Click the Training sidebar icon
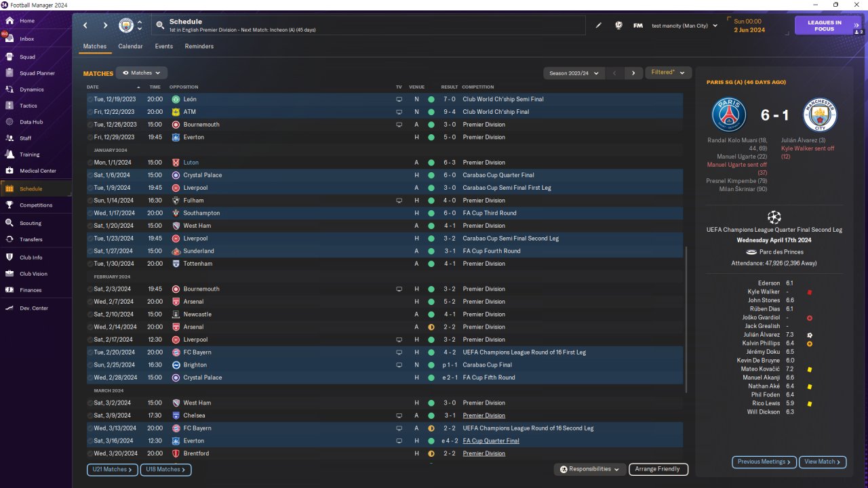This screenshot has height=488, width=868. 9,155
